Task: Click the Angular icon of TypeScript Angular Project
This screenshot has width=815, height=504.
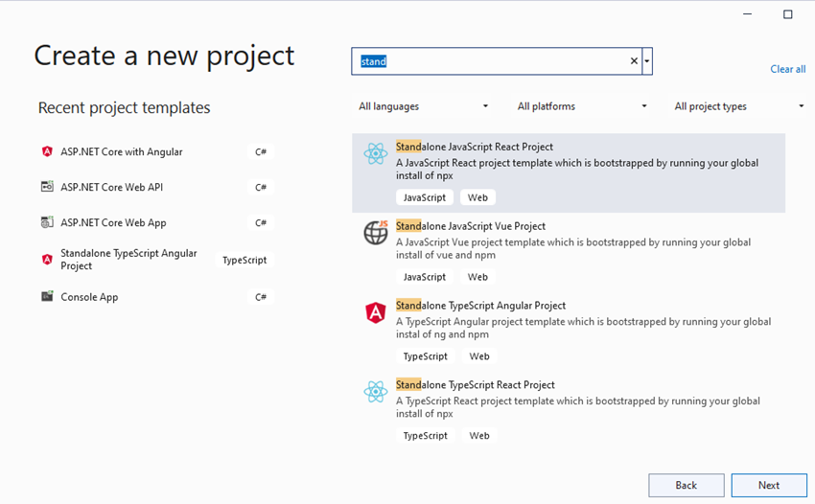Action: coord(375,312)
